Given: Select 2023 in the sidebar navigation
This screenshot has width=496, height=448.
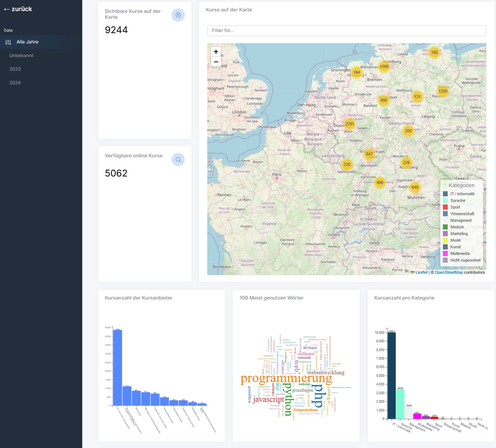Looking at the screenshot, I should point(15,69).
